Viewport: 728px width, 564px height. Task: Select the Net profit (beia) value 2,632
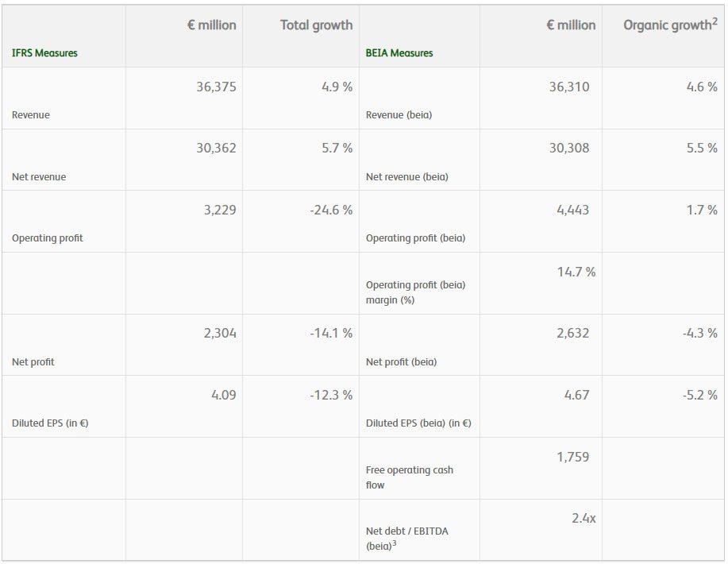[573, 333]
